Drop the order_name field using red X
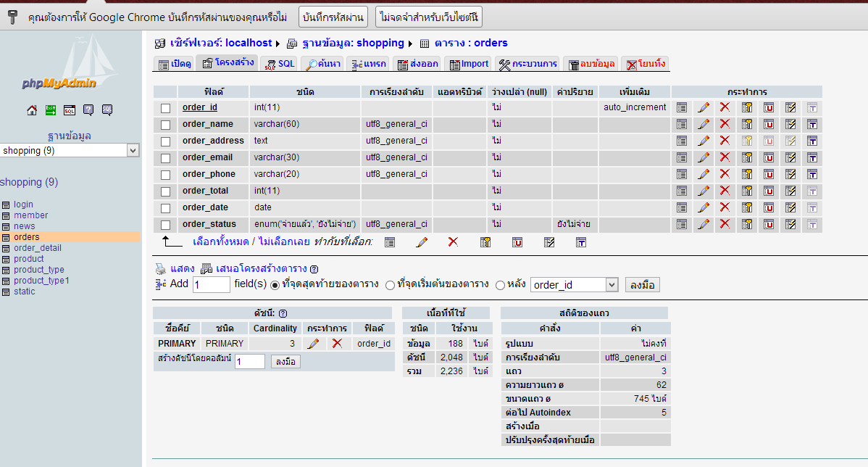Image resolution: width=868 pixels, height=467 pixels. tap(725, 124)
